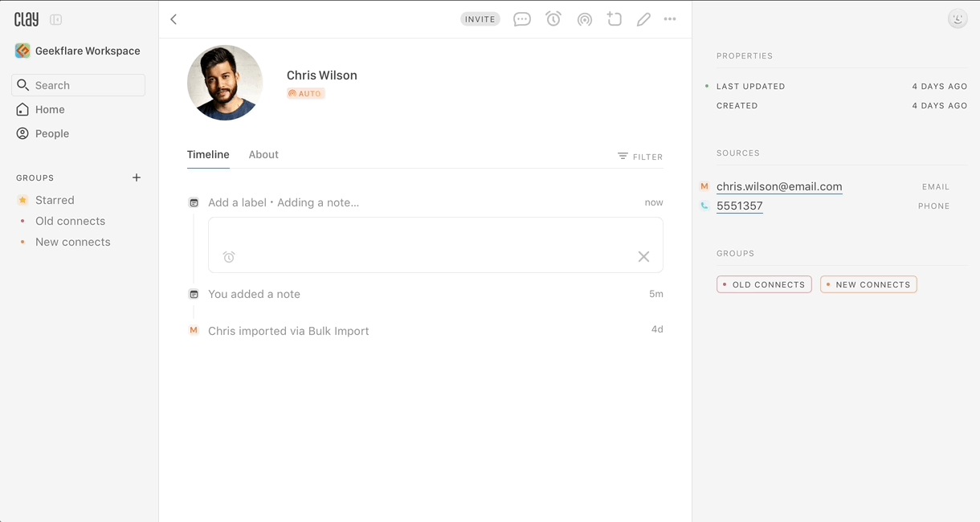Click the Chris Wilson name heading
The image size is (980, 522).
coord(322,75)
